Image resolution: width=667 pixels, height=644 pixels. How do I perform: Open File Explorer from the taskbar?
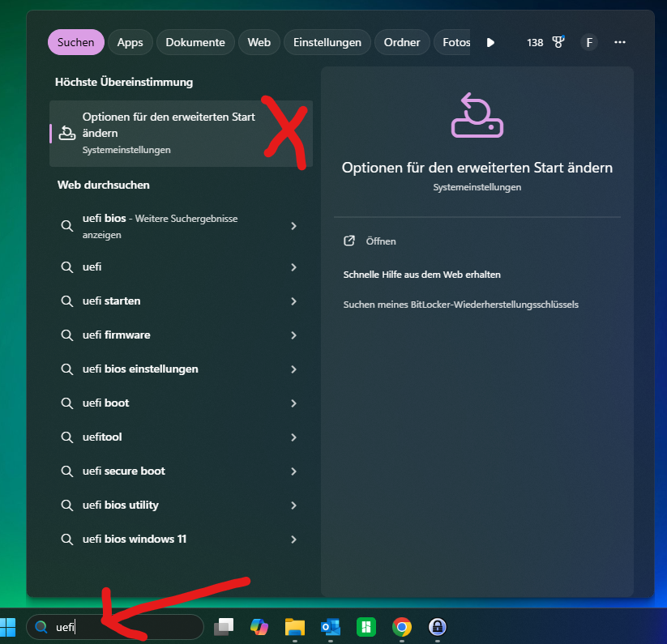click(x=295, y=627)
